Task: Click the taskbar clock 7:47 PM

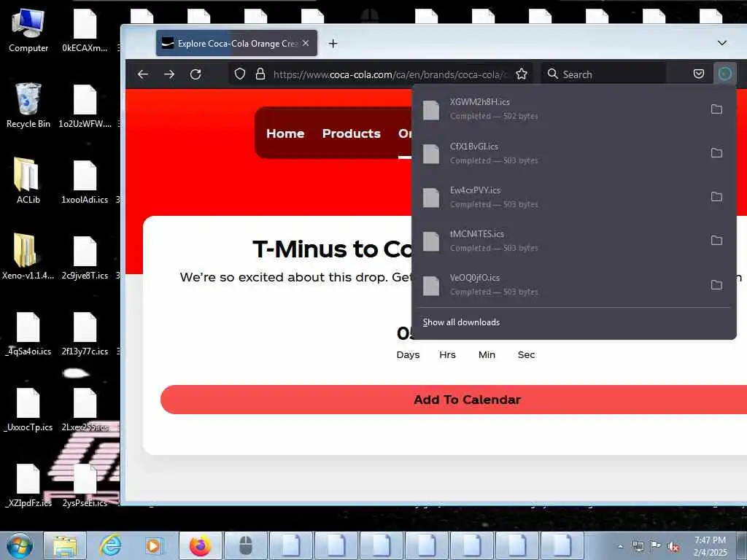Action: tap(710, 546)
